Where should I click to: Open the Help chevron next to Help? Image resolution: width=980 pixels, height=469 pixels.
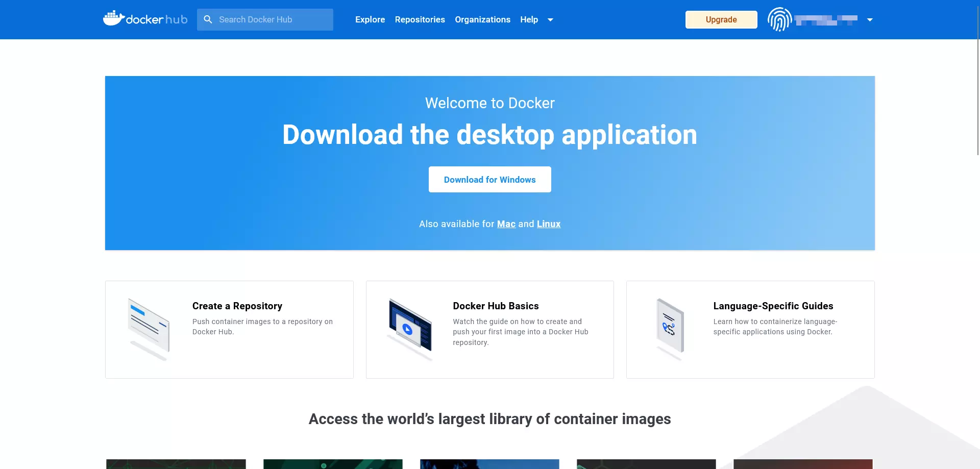550,20
